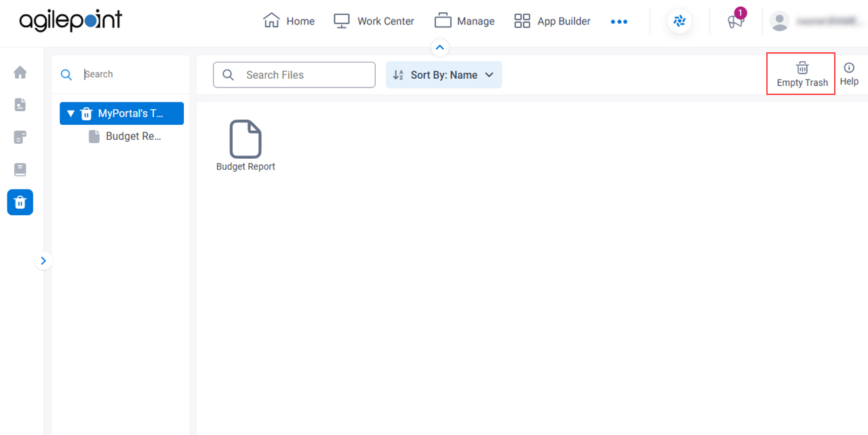Select Budget Re... in the tree

125,136
